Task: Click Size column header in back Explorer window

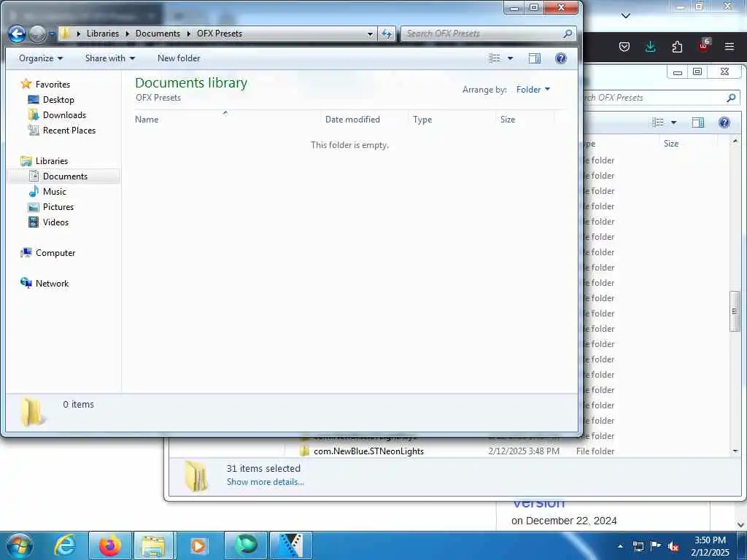Action: (687, 144)
